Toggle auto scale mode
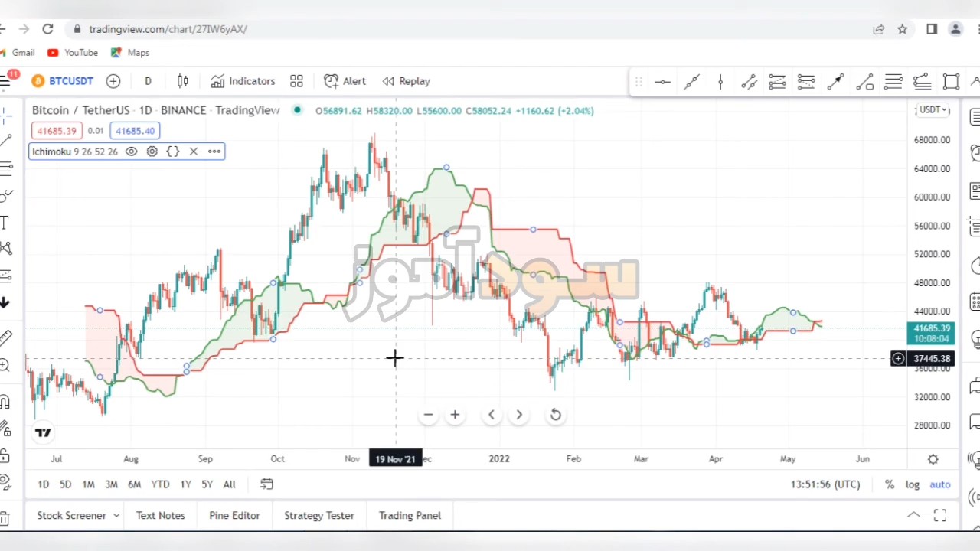 [x=940, y=484]
